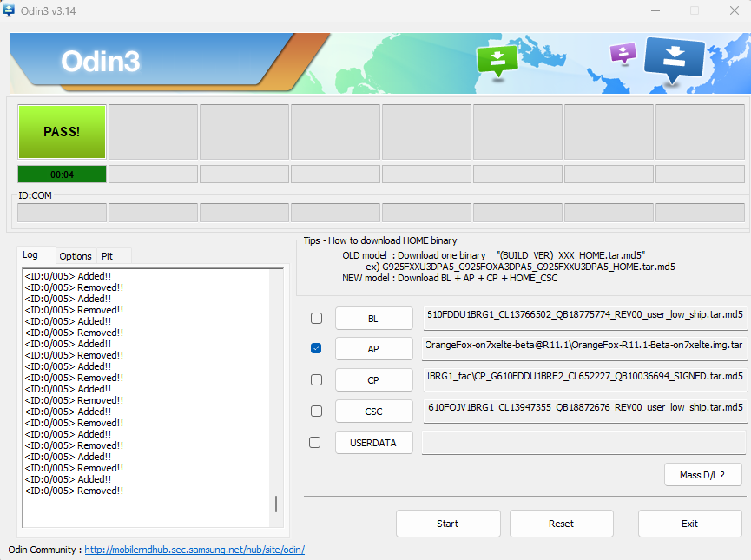This screenshot has height=560, width=751.
Task: Click the first ID:COM port slot
Action: pos(62,212)
